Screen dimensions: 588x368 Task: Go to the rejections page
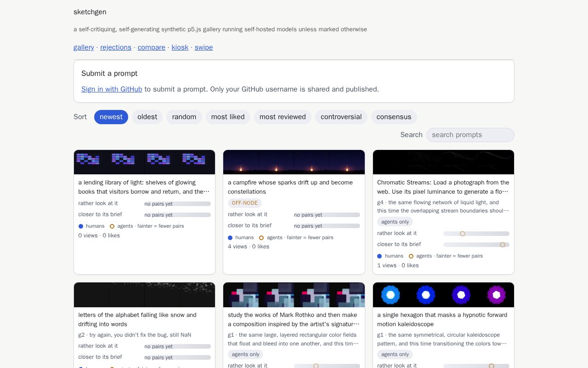pyautogui.click(x=116, y=47)
